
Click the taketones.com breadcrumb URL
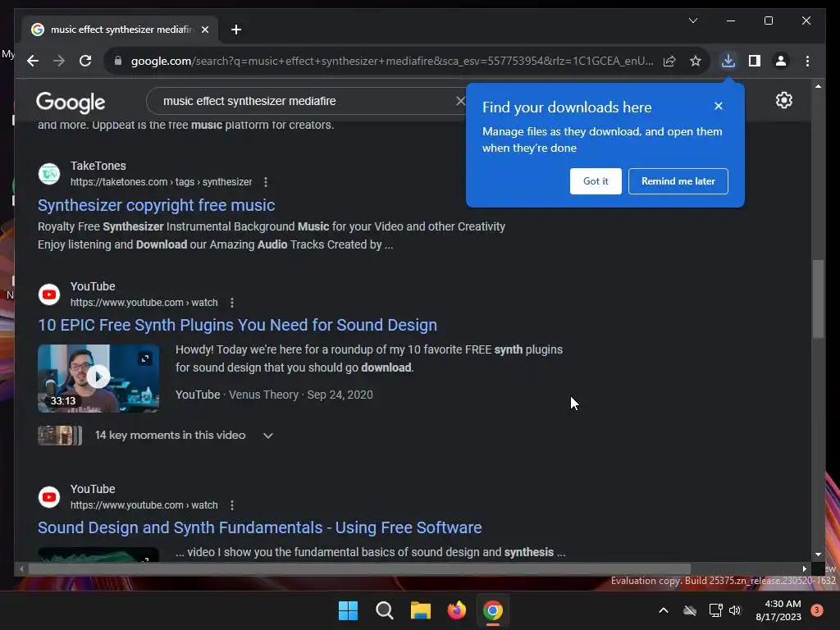[161, 182]
